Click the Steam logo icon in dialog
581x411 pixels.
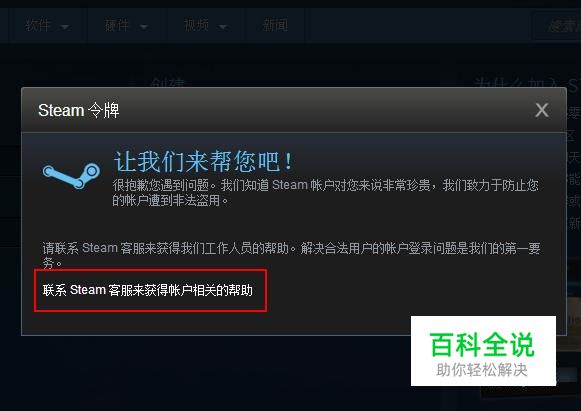[x=71, y=176]
